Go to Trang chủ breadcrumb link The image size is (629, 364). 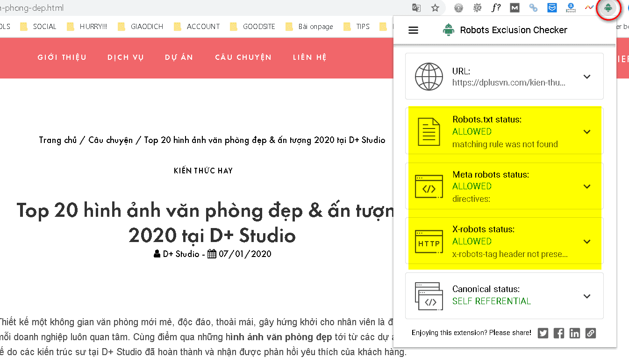[x=57, y=140]
